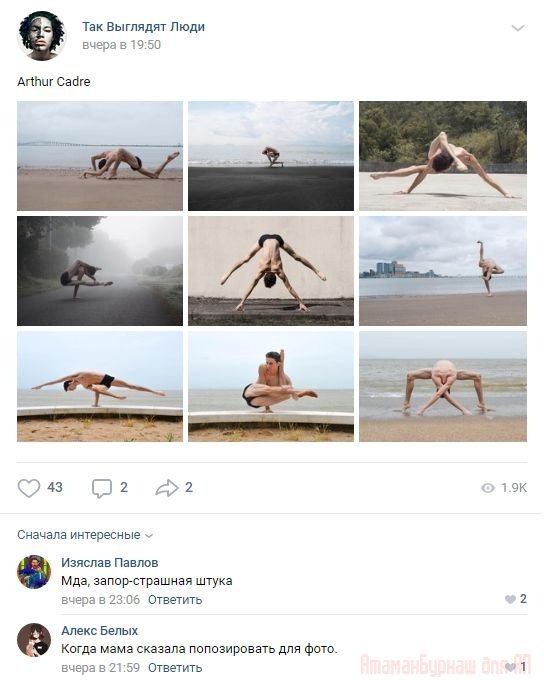544x680 pixels.
Task: Share the post with the arrow icon
Action: 167,488
